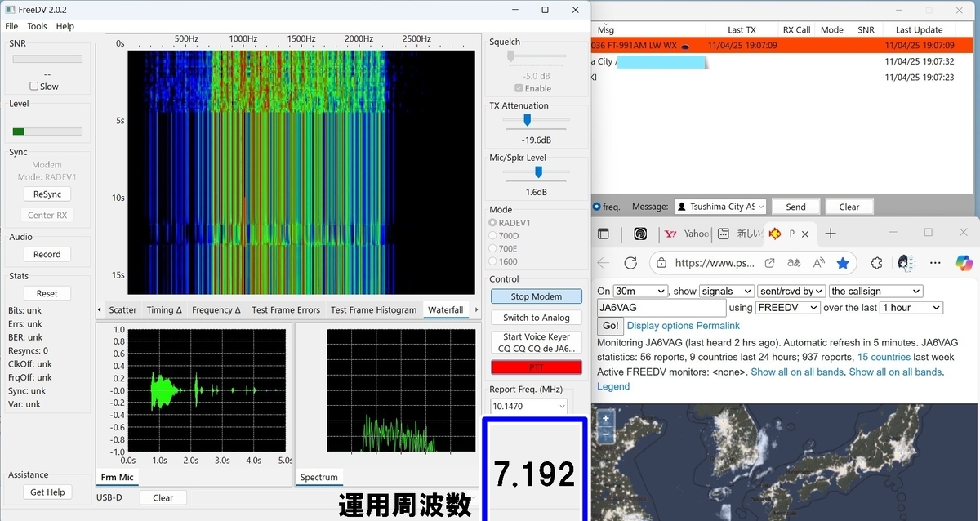This screenshot has height=521, width=980.
Task: Click the Squelch slider handle
Action: coord(511,56)
